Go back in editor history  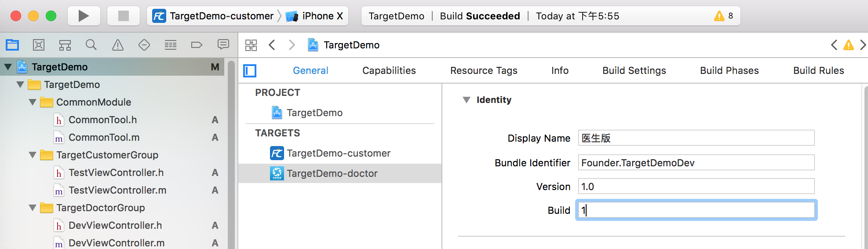[x=272, y=45]
